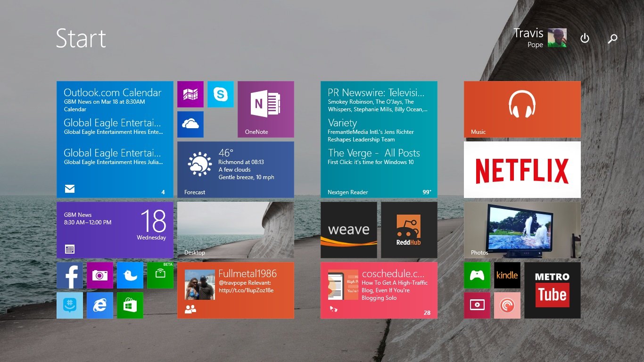Launch Skype from its small tile

click(x=221, y=94)
